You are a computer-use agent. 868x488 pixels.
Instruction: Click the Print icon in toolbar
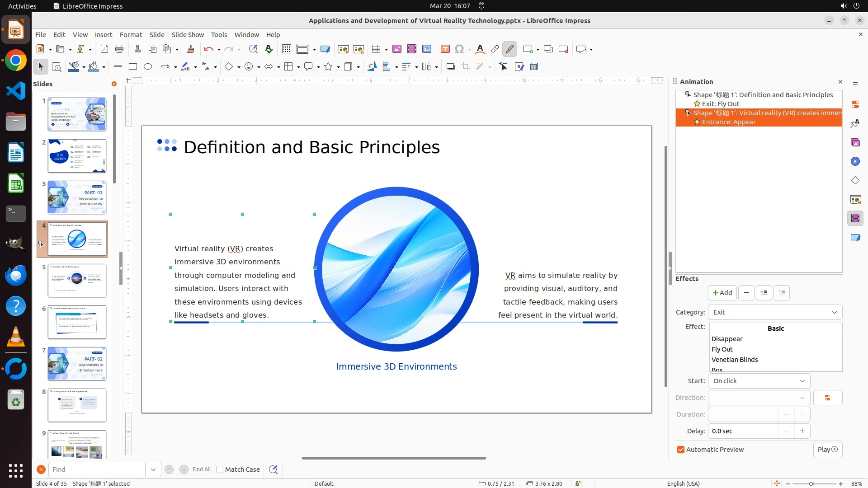click(x=119, y=49)
